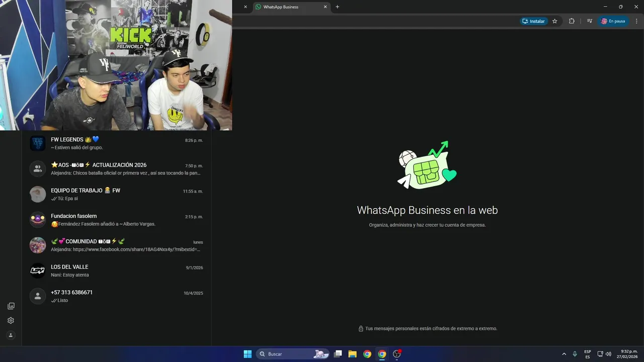Click 'Organiza, administra y haz crecer' subtitle
644x362 pixels.
point(427,225)
